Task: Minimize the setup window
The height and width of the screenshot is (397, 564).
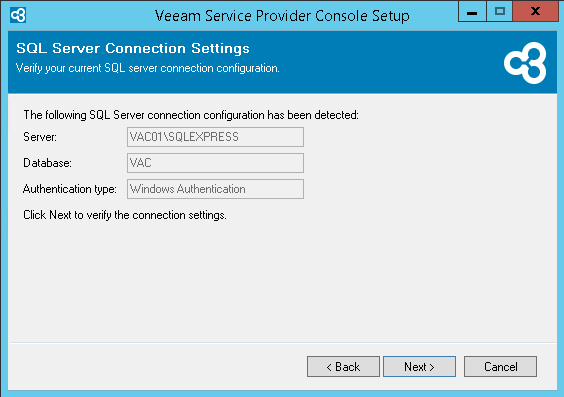Action: 472,12
